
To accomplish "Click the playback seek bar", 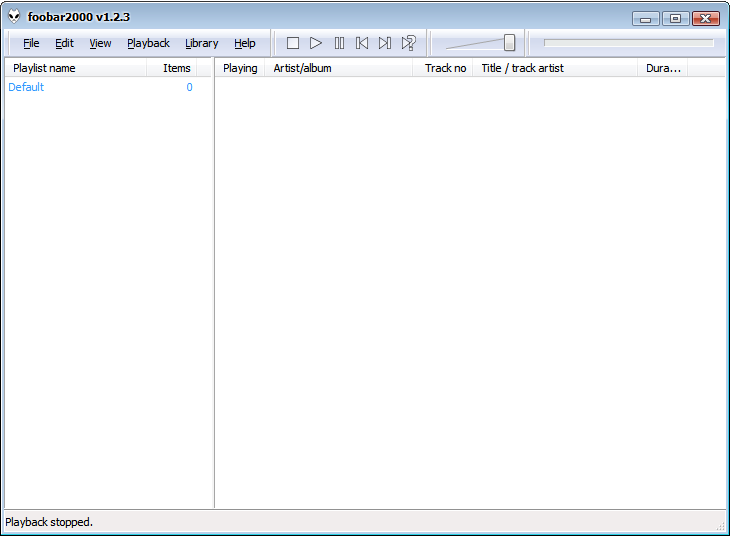I will tap(629, 43).
